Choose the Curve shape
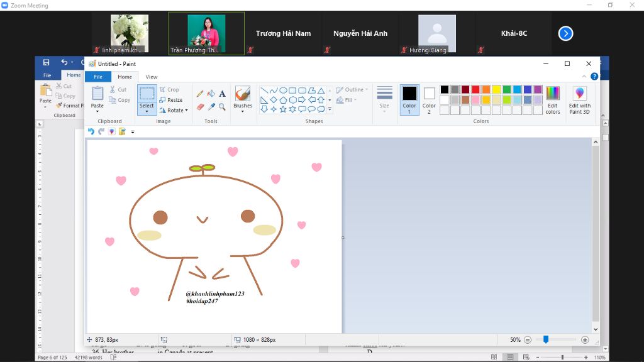Image resolution: width=644 pixels, height=362 pixels. click(x=274, y=90)
